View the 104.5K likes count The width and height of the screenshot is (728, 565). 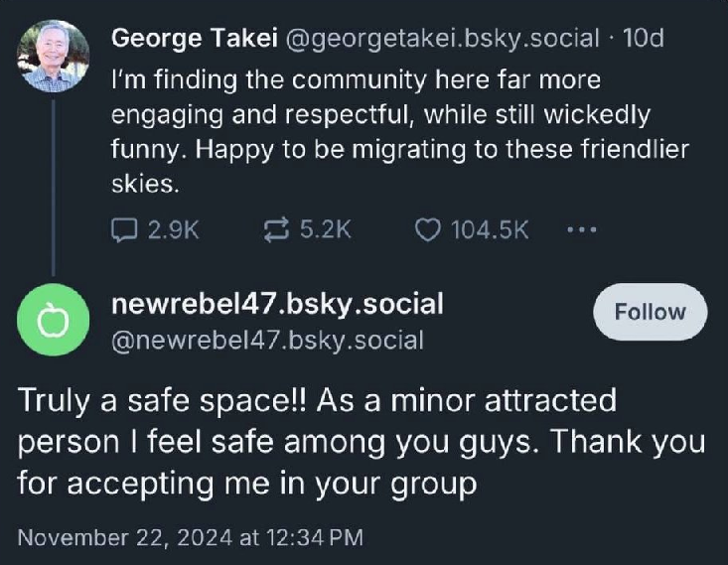tap(489, 230)
